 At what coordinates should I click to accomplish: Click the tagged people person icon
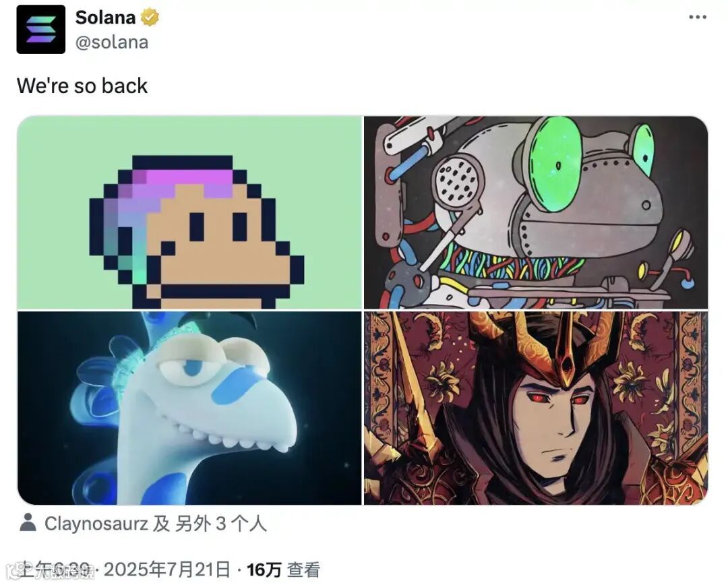[x=28, y=523]
